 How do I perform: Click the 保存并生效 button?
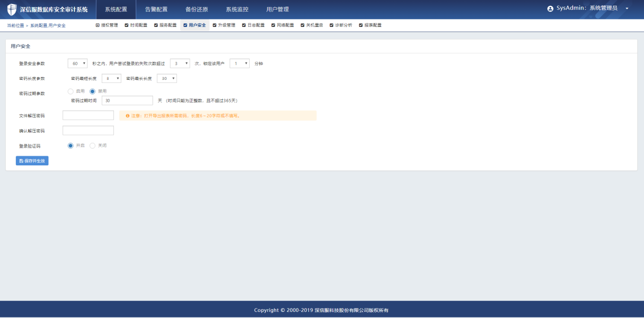[32, 161]
